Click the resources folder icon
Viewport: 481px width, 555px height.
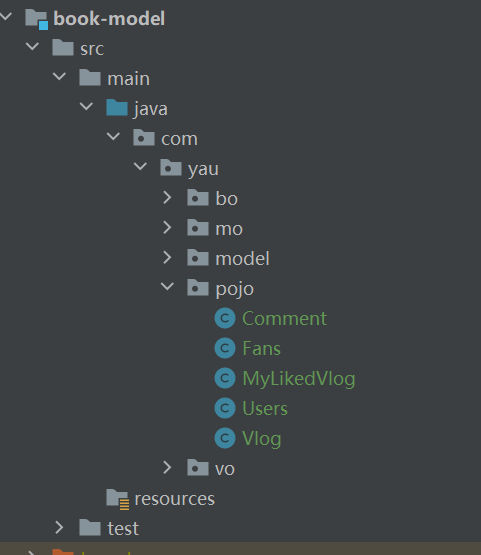(x=118, y=499)
